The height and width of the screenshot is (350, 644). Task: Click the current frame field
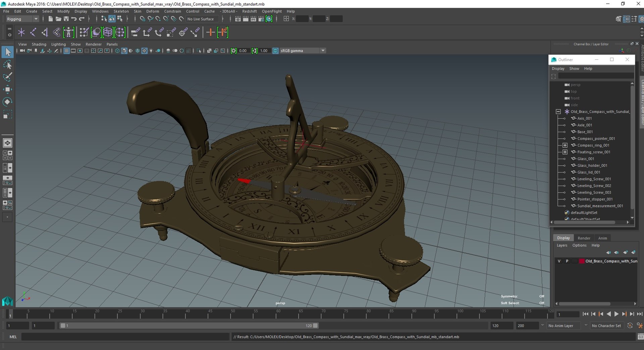[568, 314]
